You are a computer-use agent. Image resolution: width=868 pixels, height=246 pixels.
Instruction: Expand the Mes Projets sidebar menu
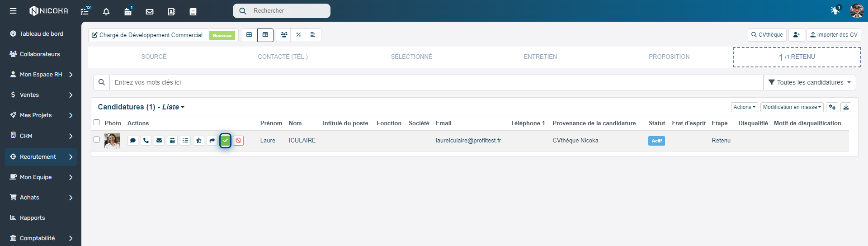41,115
